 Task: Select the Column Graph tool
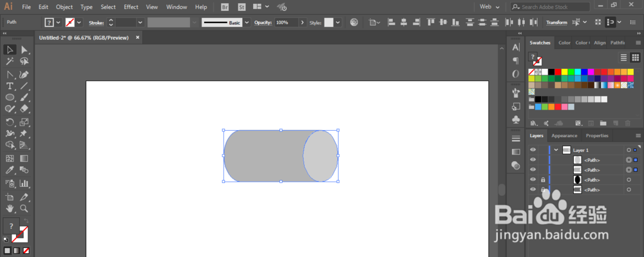pos(24,183)
